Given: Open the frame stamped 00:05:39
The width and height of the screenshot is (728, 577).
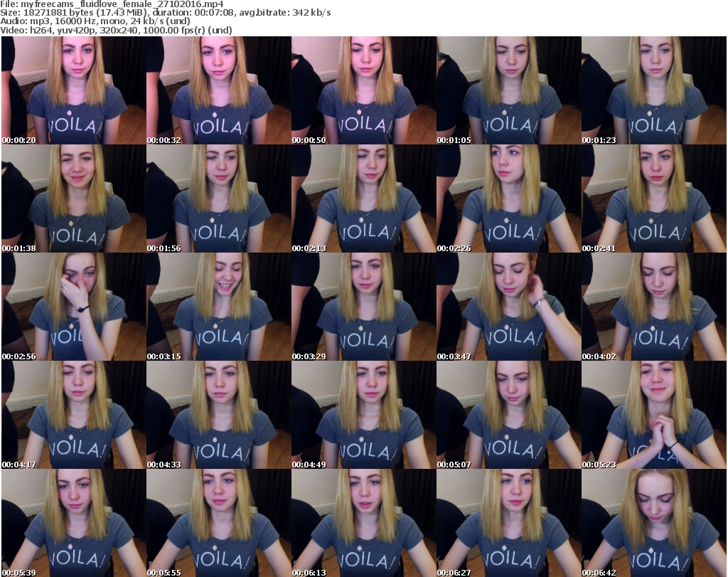Looking at the screenshot, I should [73, 523].
